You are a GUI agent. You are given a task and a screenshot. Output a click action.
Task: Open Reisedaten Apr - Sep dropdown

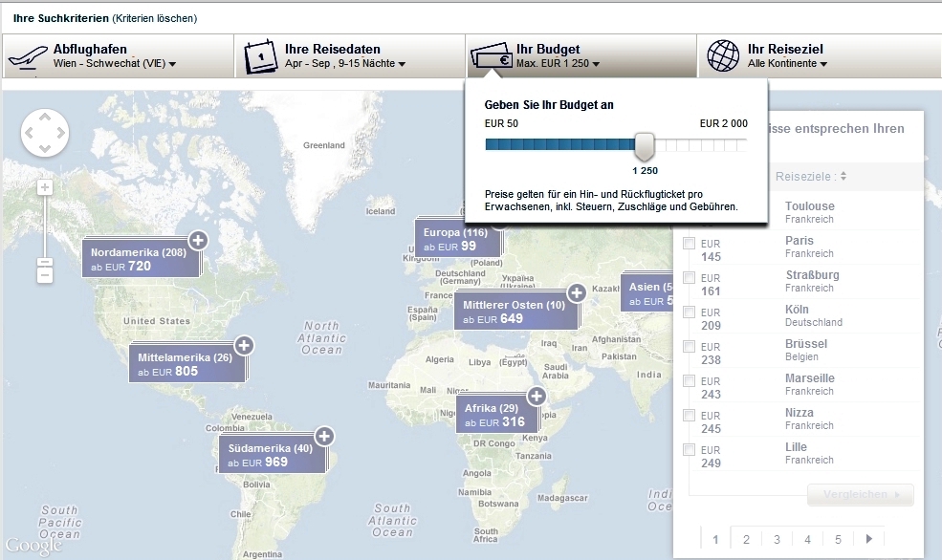pos(345,64)
